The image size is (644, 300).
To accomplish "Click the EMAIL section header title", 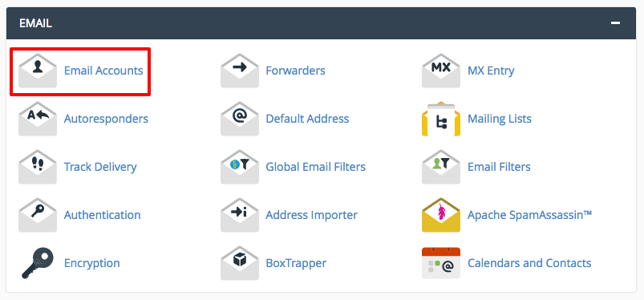I will click(x=36, y=23).
